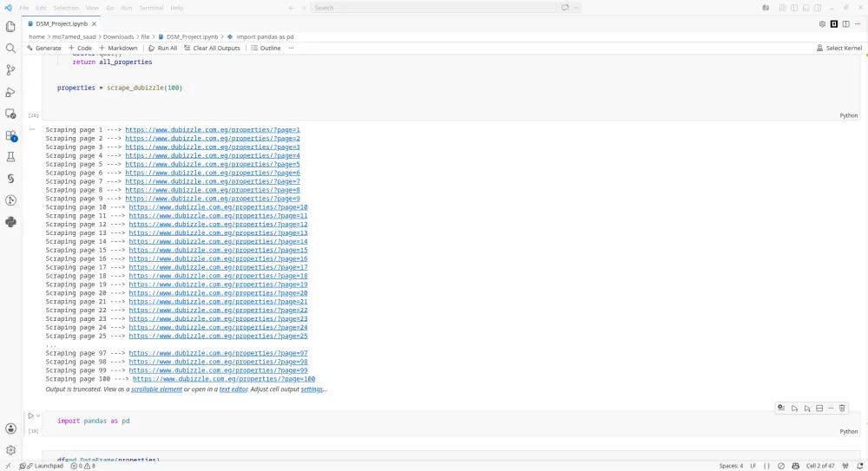Open the Run and Debug view
The height and width of the screenshot is (471, 868).
click(10, 92)
